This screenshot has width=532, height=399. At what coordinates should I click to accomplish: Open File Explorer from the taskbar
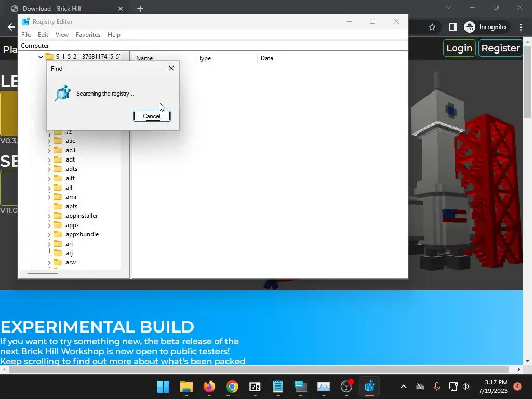[187, 387]
